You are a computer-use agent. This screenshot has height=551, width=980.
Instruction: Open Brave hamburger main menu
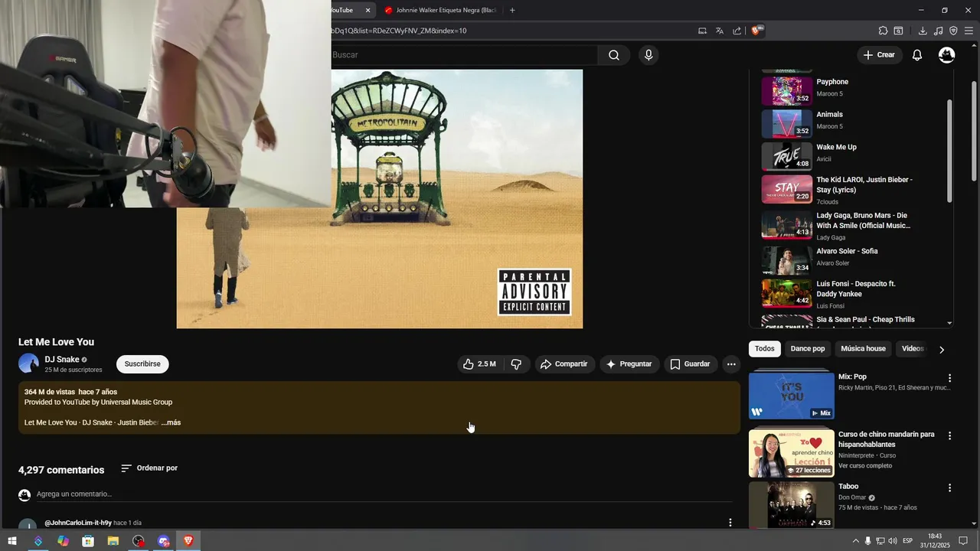pyautogui.click(x=969, y=31)
